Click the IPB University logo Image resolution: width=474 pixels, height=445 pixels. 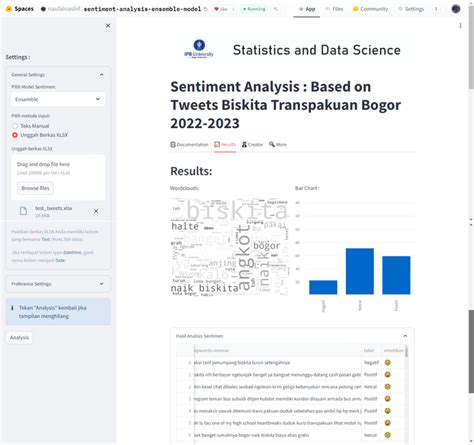(199, 49)
